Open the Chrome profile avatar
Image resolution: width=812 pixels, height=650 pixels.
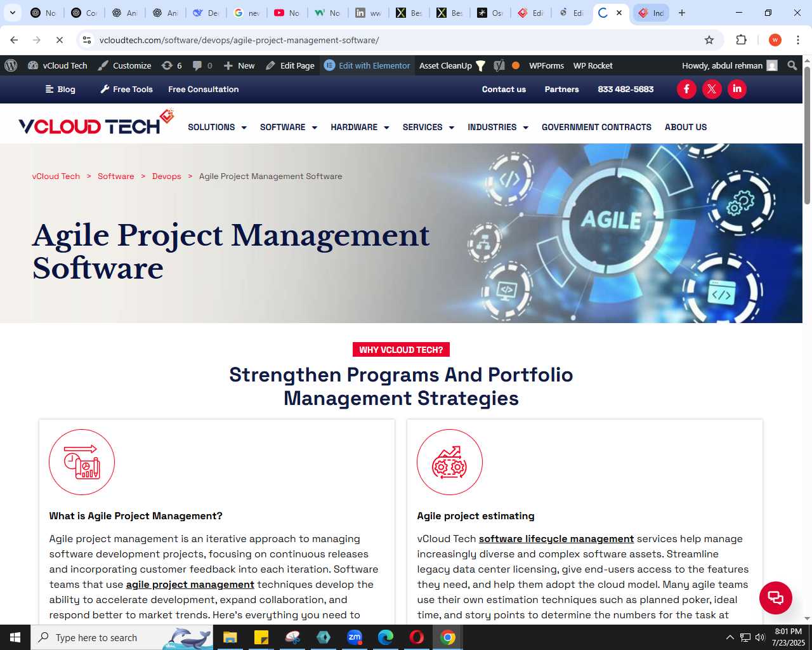coord(775,40)
